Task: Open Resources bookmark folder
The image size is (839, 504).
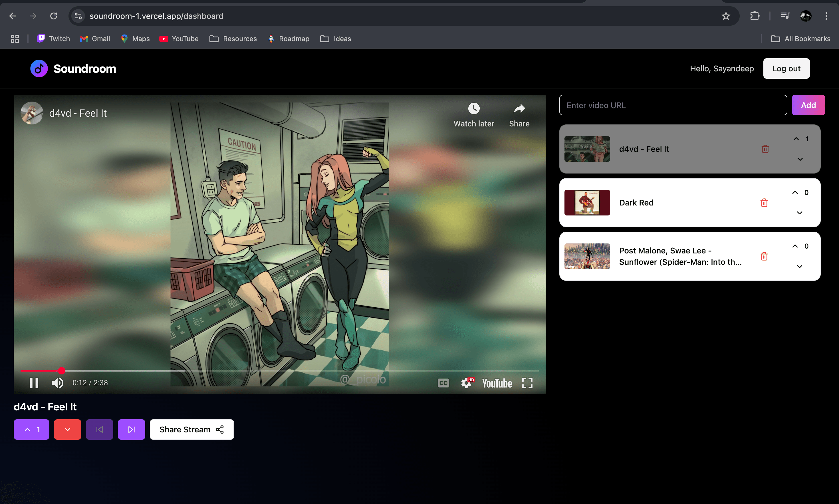Action: (x=233, y=39)
